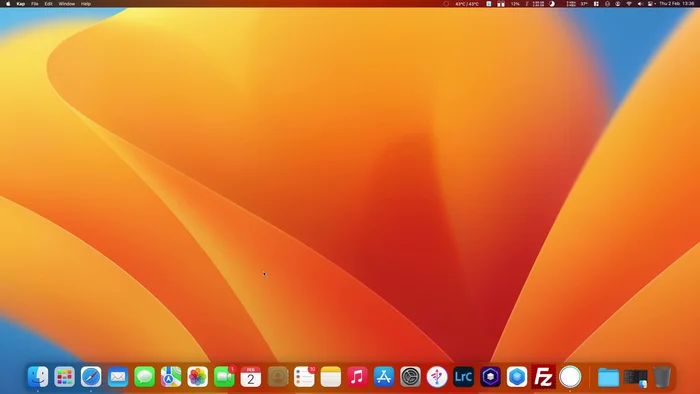Open the dark purple hexagon app icon
Screen dimensions: 700x394
click(x=490, y=377)
